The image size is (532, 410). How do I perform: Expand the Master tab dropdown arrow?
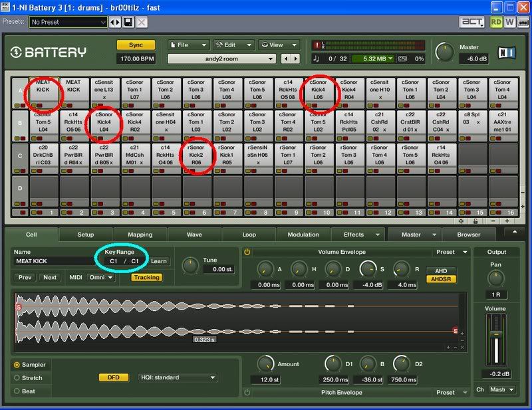(x=434, y=235)
